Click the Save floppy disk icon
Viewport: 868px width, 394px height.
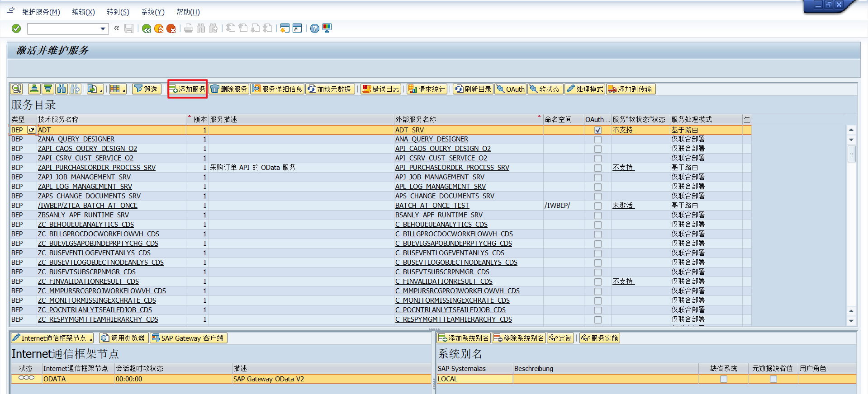129,28
